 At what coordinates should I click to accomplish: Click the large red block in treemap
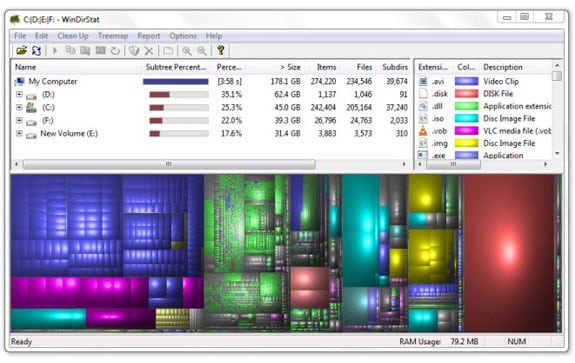[x=510, y=253]
